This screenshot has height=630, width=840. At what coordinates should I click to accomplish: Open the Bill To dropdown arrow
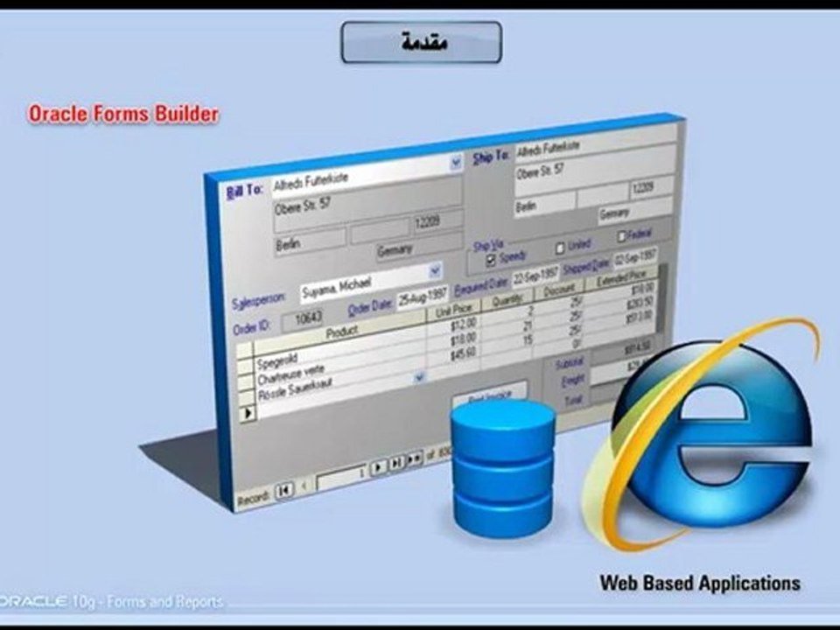[x=455, y=162]
